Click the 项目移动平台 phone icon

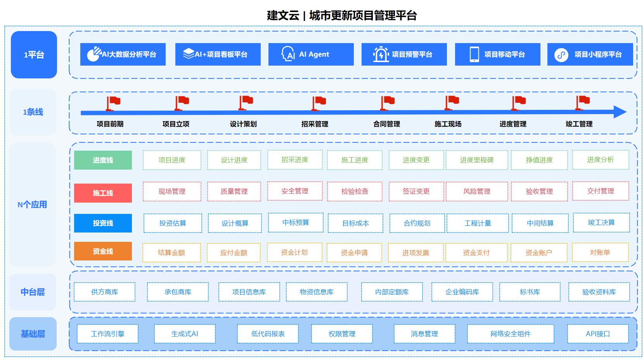pos(474,54)
